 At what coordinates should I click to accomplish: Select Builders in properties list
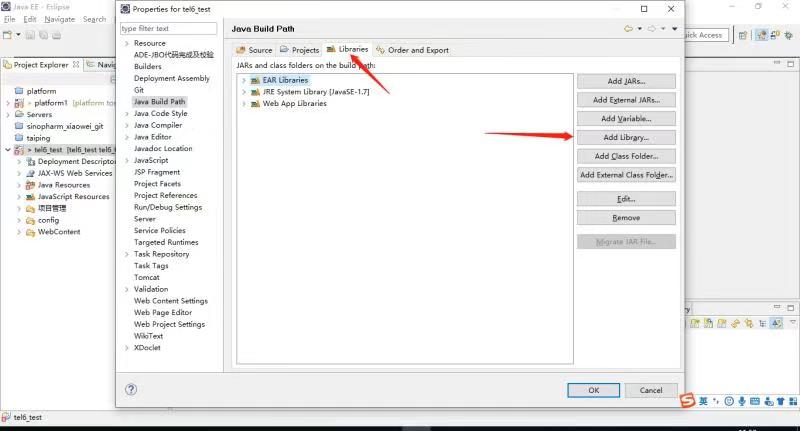pos(147,67)
